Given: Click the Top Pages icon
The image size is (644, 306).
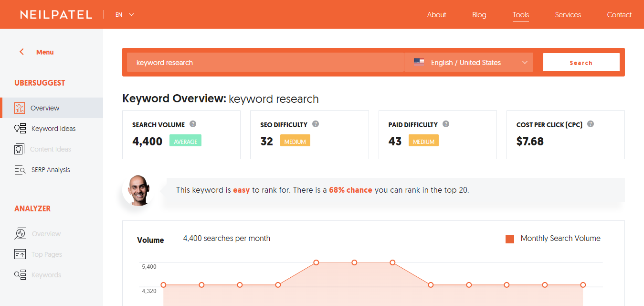Looking at the screenshot, I should 20,254.
